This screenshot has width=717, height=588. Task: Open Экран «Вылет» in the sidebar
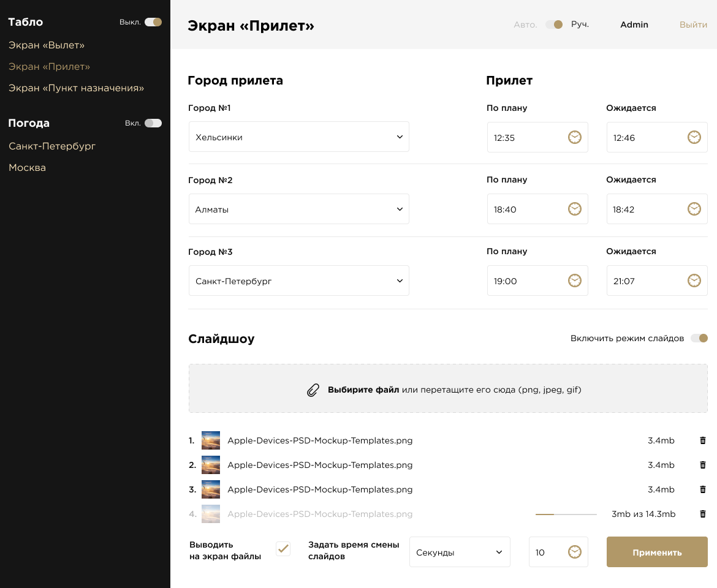[47, 45]
